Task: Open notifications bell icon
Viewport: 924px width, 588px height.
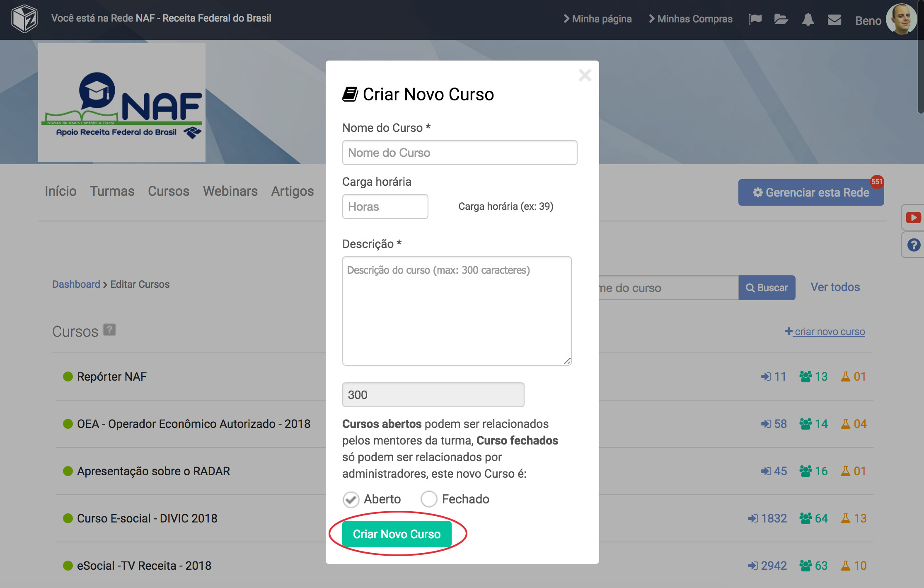Action: 808,19
